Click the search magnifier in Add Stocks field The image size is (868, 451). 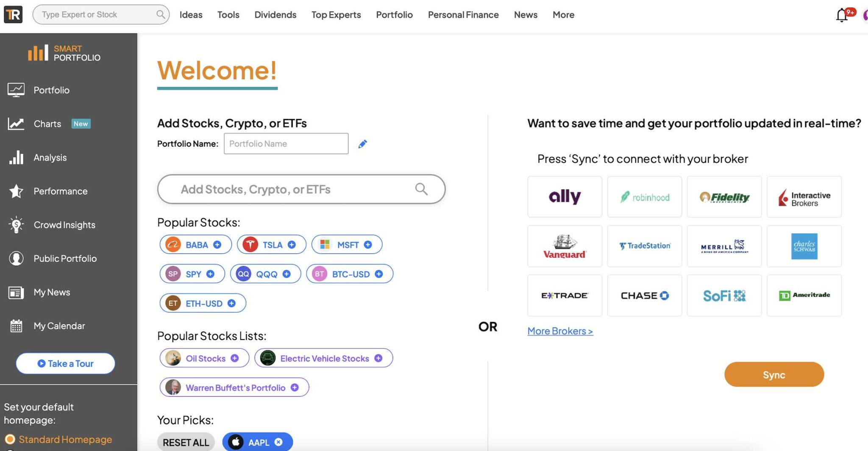point(421,189)
